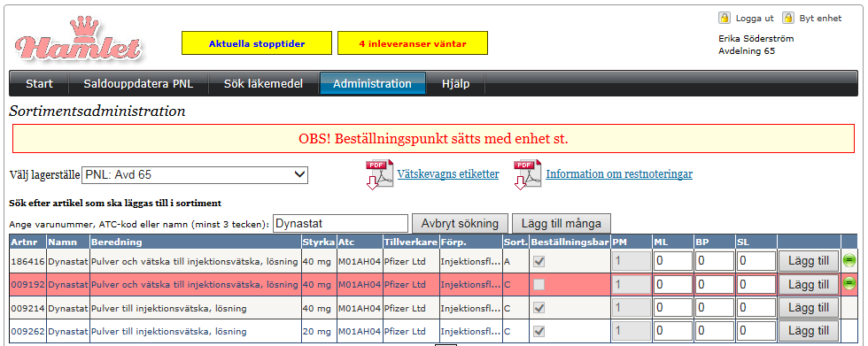Click the BP field for article 009262
The image size is (868, 346).
(715, 331)
